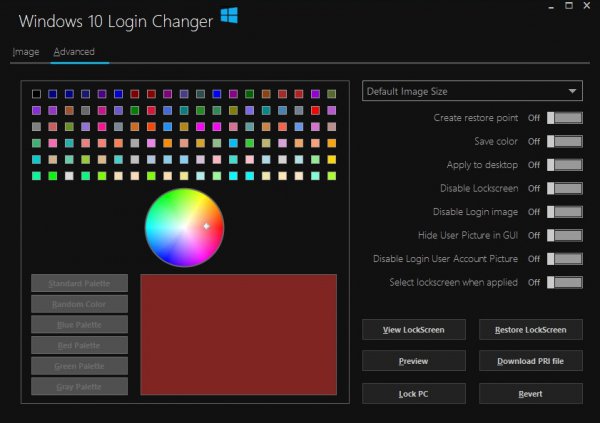Click the Lock PC button
Viewport: 600px width, 423px height.
414,394
